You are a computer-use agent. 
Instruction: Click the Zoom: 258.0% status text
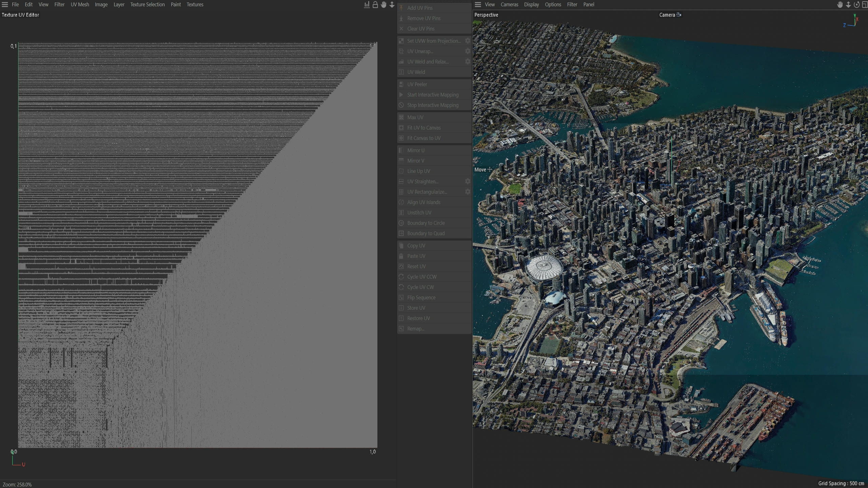click(x=17, y=485)
